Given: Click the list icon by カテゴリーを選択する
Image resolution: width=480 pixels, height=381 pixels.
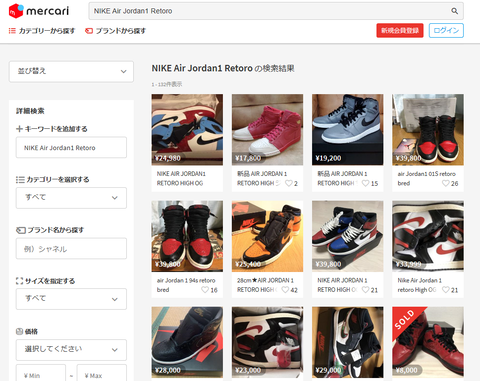Looking at the screenshot, I should (x=20, y=179).
